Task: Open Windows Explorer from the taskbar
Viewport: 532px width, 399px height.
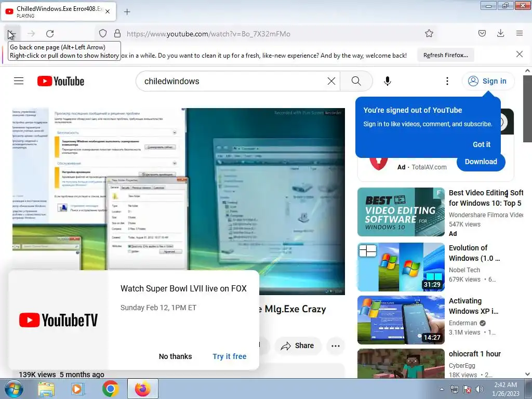Action: (x=46, y=389)
